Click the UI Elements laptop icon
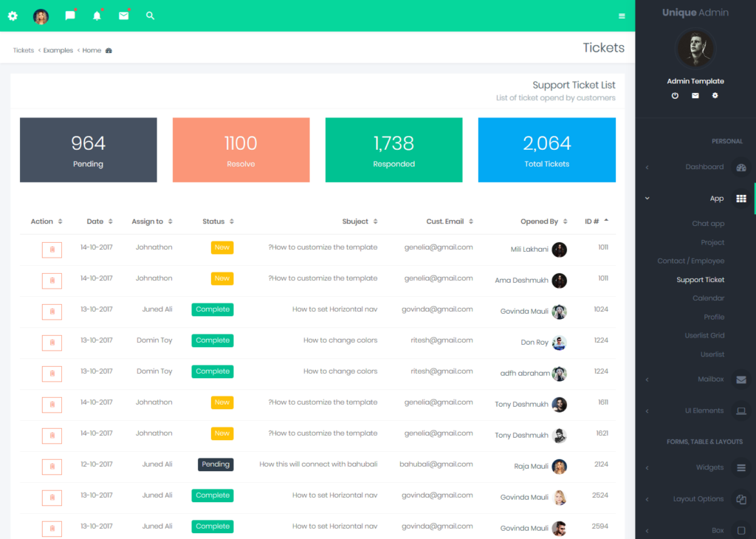Viewport: 756px width, 539px height. tap(741, 411)
